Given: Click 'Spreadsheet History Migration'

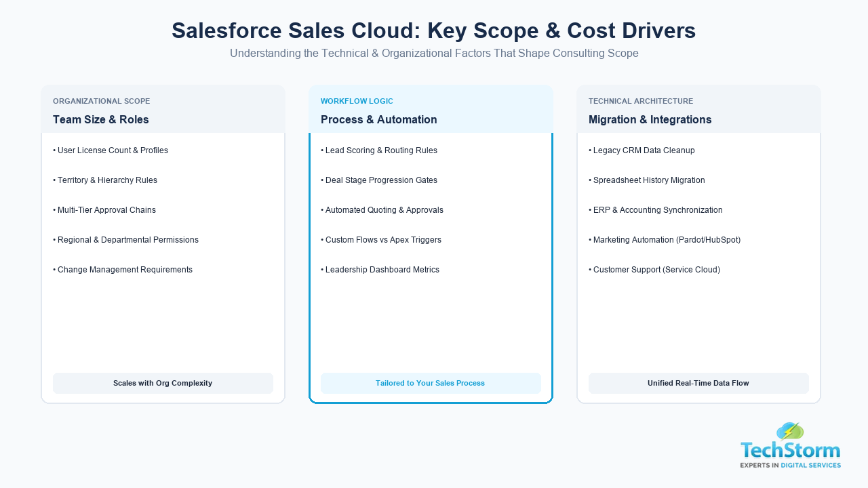Looking at the screenshot, I should 647,180.
